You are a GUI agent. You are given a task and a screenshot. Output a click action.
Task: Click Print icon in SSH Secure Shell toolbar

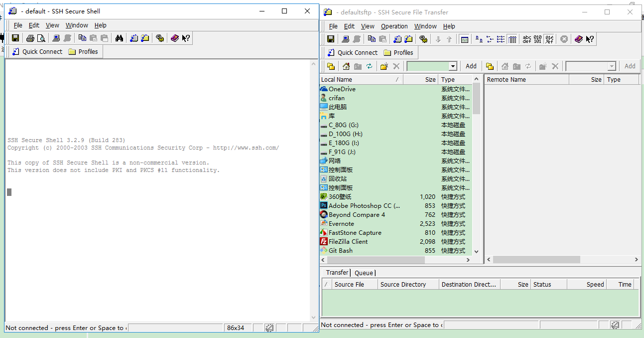(x=30, y=38)
